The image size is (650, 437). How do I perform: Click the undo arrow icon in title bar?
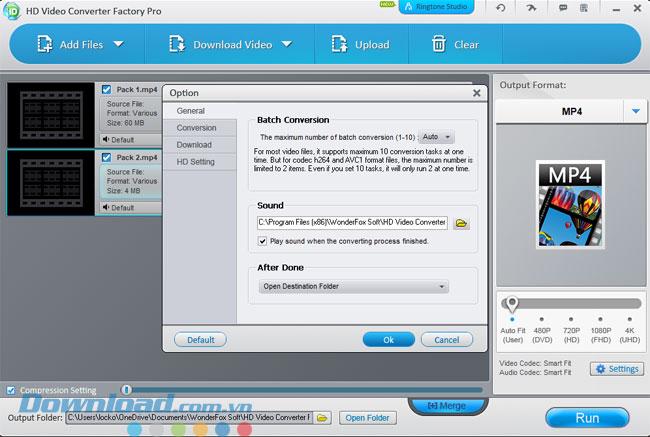pyautogui.click(x=501, y=9)
